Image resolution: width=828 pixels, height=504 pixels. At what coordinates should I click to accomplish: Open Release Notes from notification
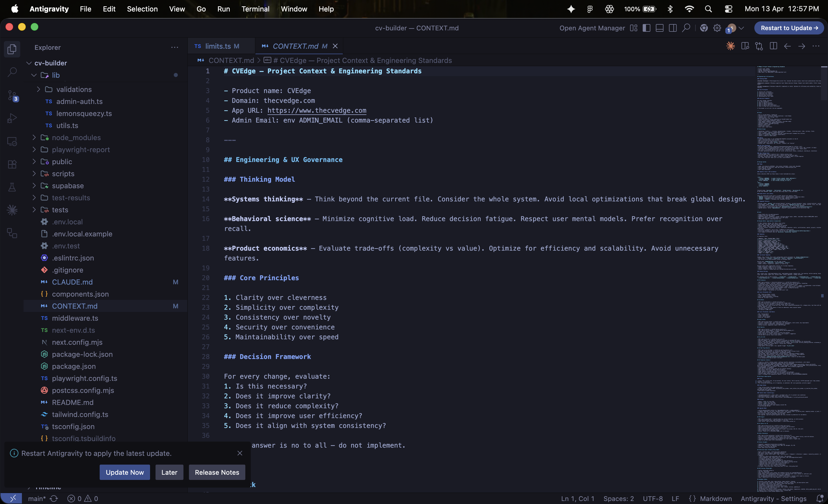(x=217, y=473)
